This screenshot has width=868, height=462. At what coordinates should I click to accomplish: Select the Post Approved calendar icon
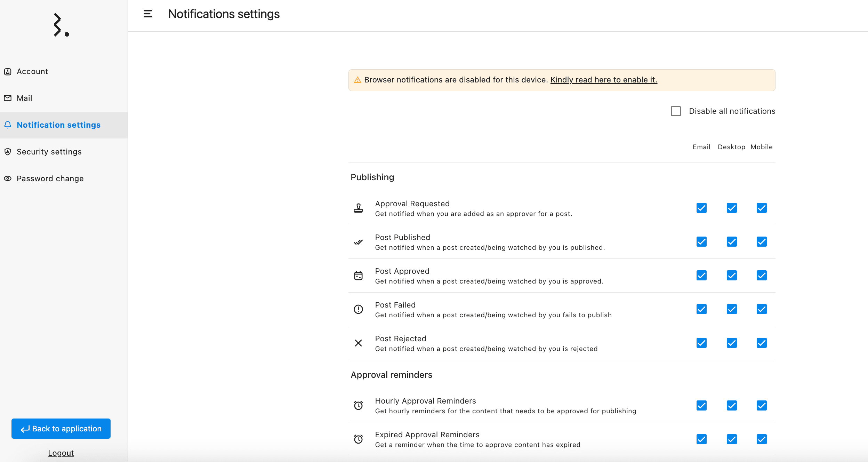coord(359,276)
